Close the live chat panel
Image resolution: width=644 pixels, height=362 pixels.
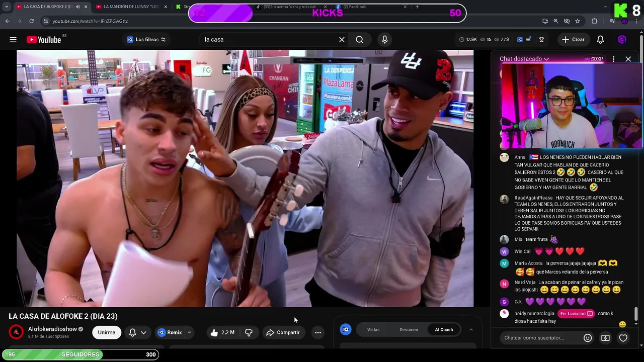coord(628,59)
